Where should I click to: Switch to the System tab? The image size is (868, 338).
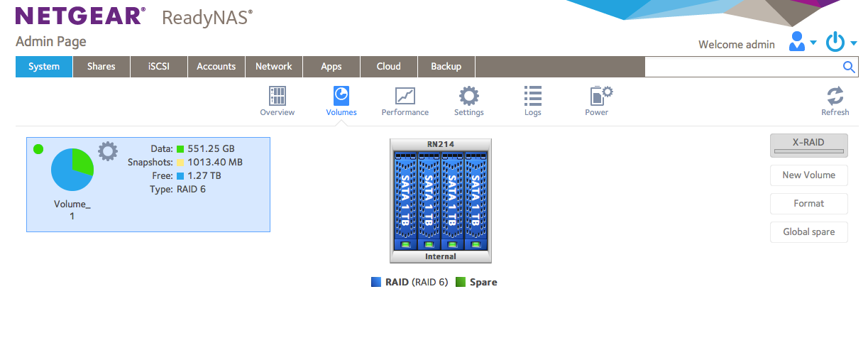coord(44,67)
